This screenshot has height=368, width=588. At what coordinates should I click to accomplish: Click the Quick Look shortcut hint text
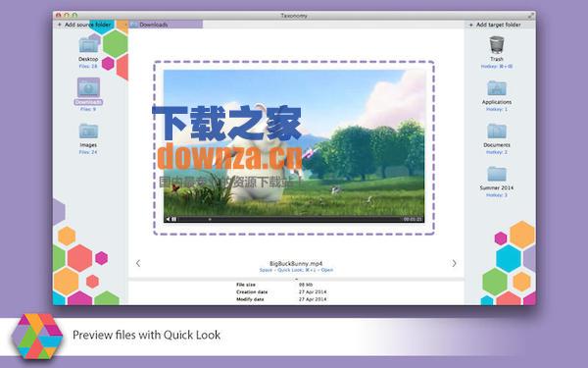296,270
